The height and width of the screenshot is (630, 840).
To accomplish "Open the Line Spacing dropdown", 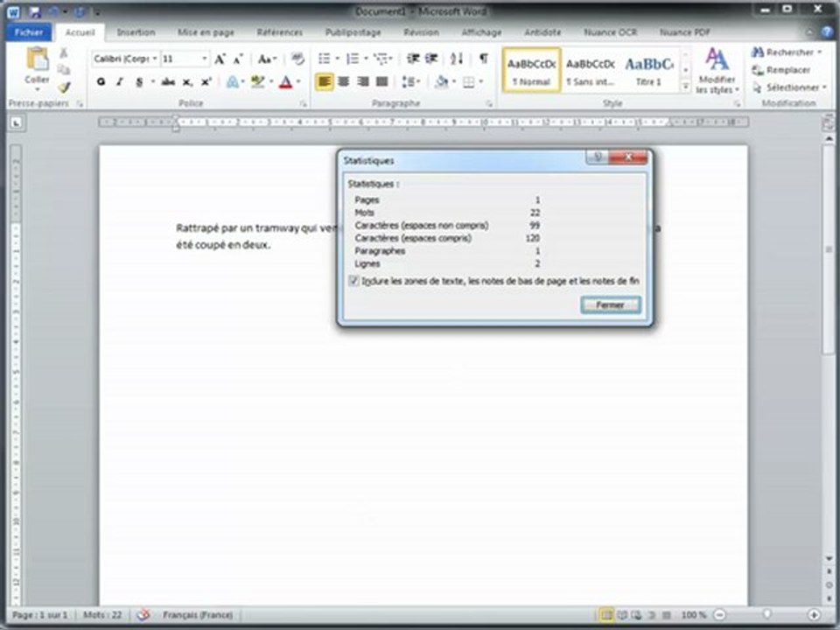I will click(411, 82).
